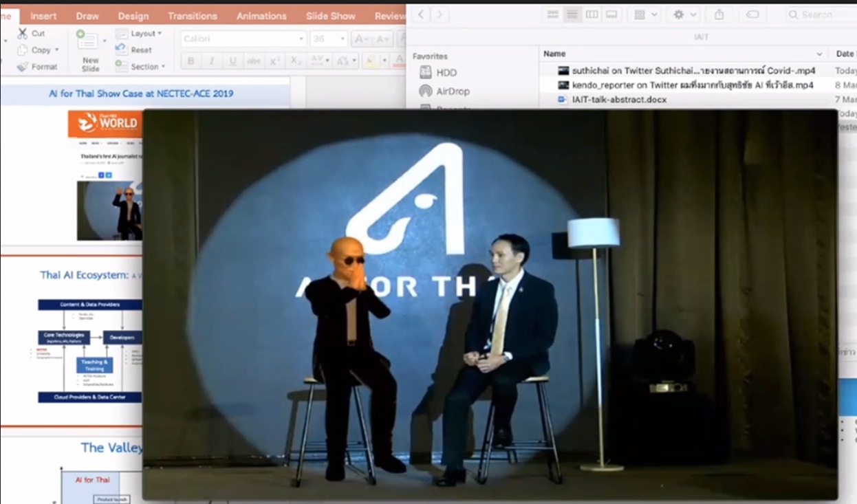
Task: Go back in the Finder window
Action: tap(422, 14)
